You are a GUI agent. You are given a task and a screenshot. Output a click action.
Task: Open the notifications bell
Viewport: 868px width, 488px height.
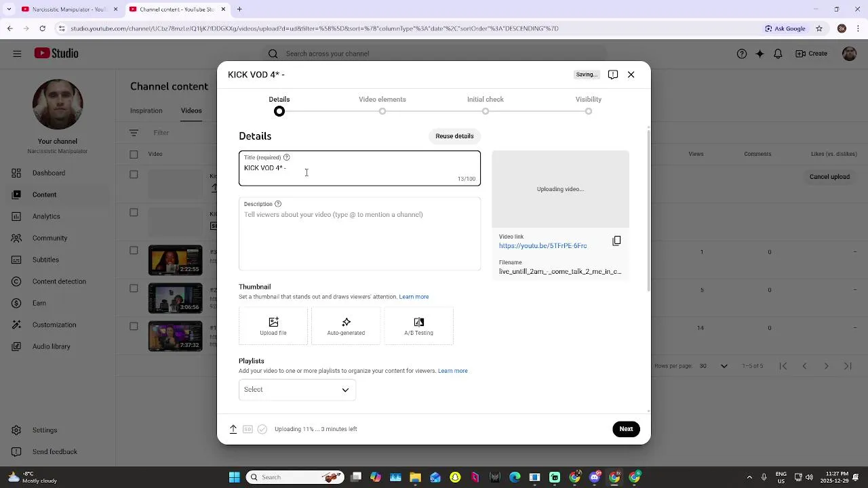click(778, 54)
